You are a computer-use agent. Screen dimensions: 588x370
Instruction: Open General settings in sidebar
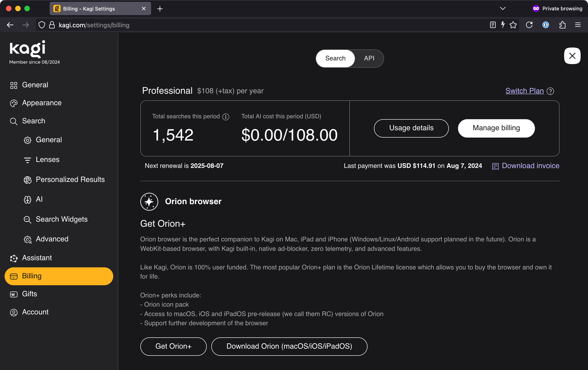click(x=59, y=85)
